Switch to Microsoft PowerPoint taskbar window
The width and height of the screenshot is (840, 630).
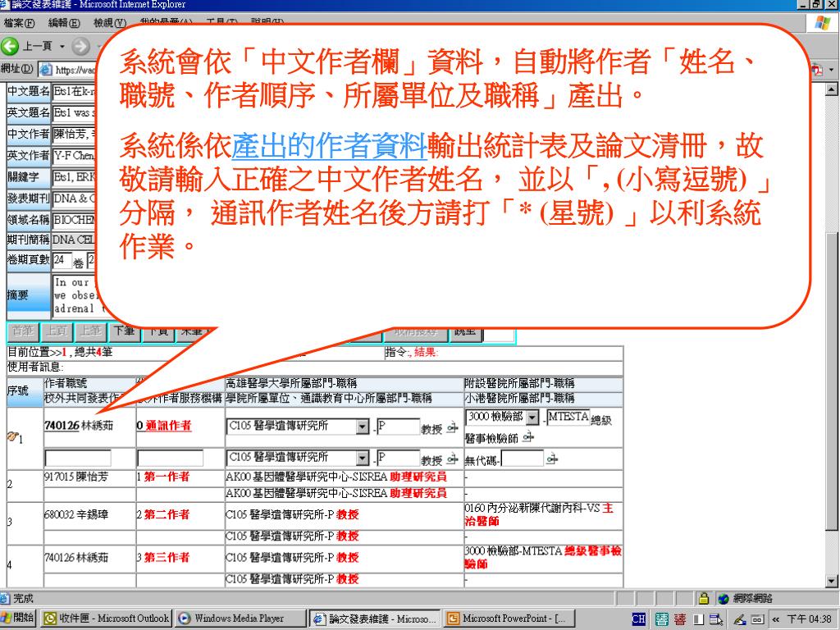pyautogui.click(x=510, y=619)
